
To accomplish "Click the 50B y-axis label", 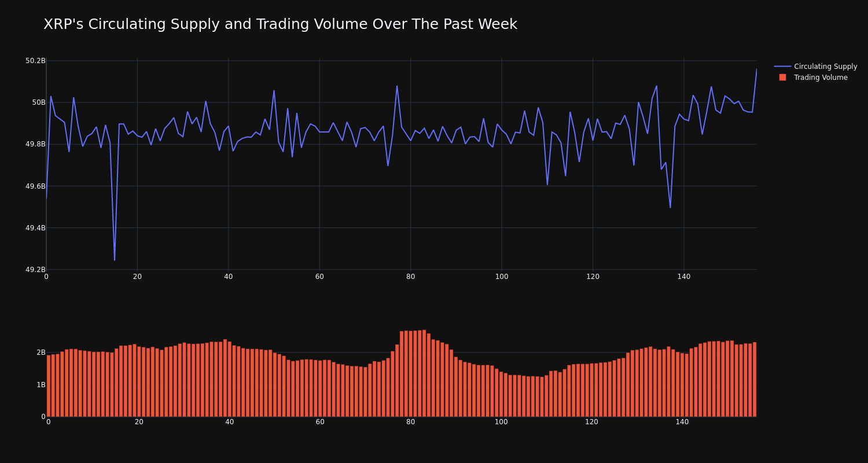I will [x=39, y=102].
